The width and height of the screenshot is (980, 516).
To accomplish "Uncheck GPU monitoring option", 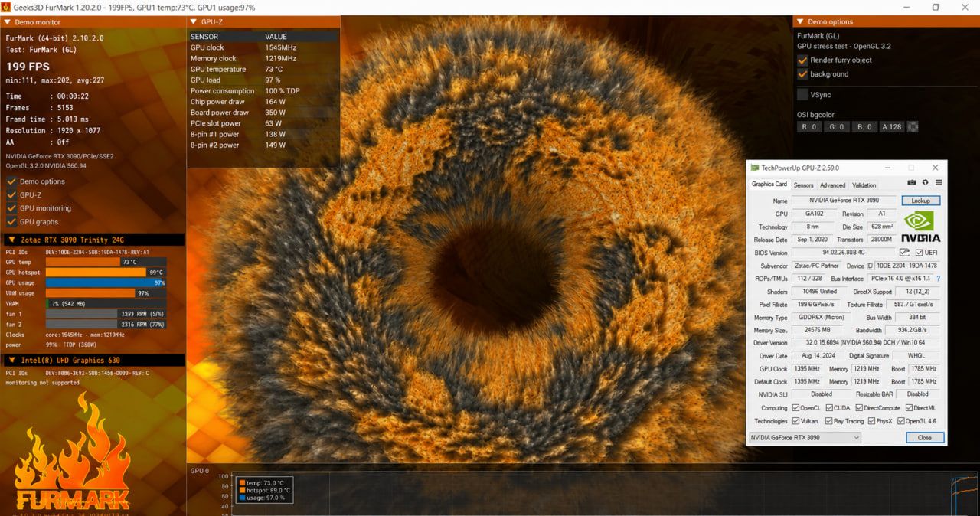I will click(11, 208).
